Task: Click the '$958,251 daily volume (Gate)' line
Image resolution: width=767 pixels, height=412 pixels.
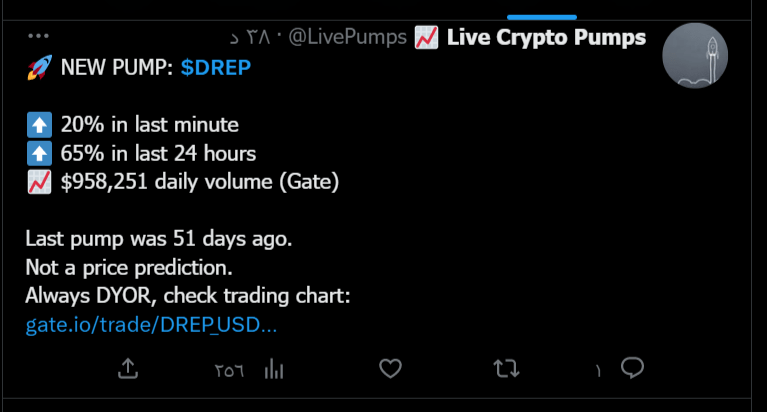Action: click(x=200, y=182)
